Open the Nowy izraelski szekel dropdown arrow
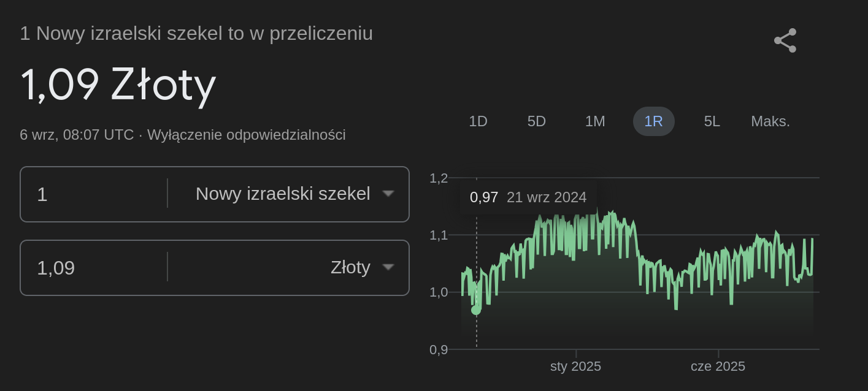 coord(388,194)
